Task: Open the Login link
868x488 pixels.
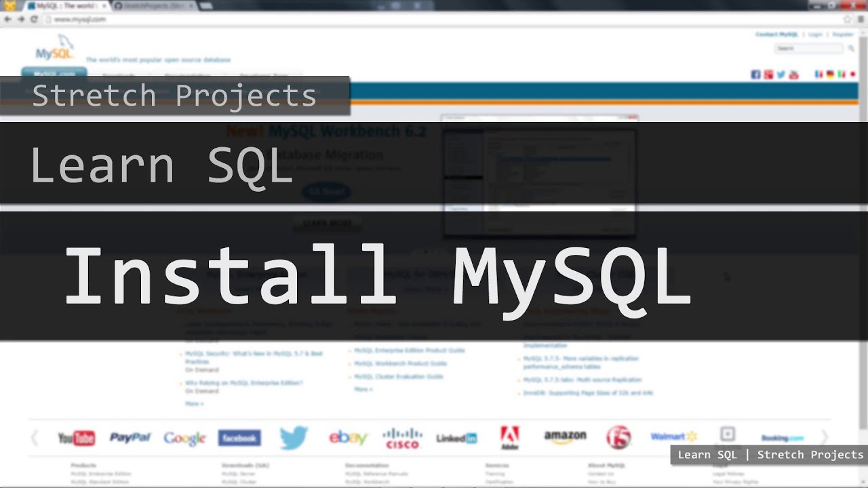Action: click(815, 34)
